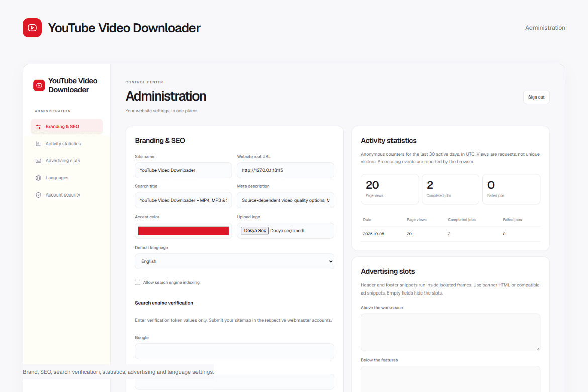Open Branding & SEO section in sidebar

[x=66, y=127]
